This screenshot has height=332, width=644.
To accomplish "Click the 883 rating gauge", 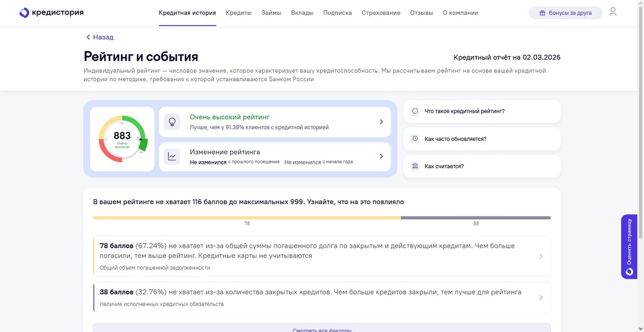I will (x=122, y=139).
